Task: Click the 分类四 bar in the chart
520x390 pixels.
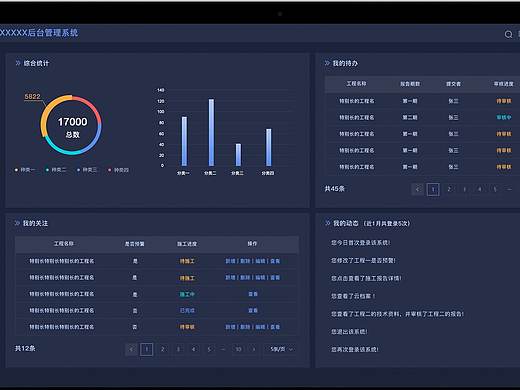Action: point(269,147)
